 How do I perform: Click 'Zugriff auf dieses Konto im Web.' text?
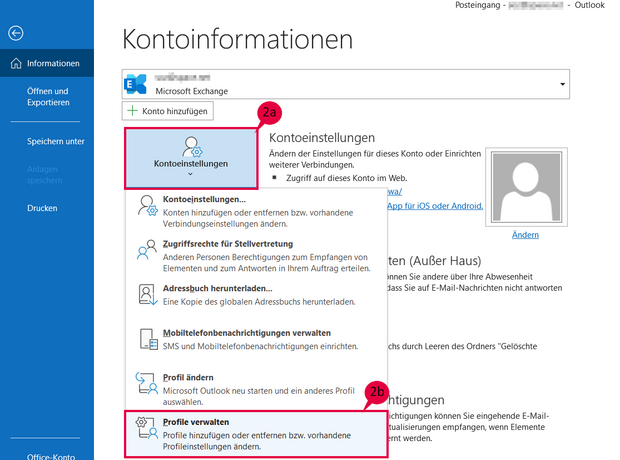point(346,178)
